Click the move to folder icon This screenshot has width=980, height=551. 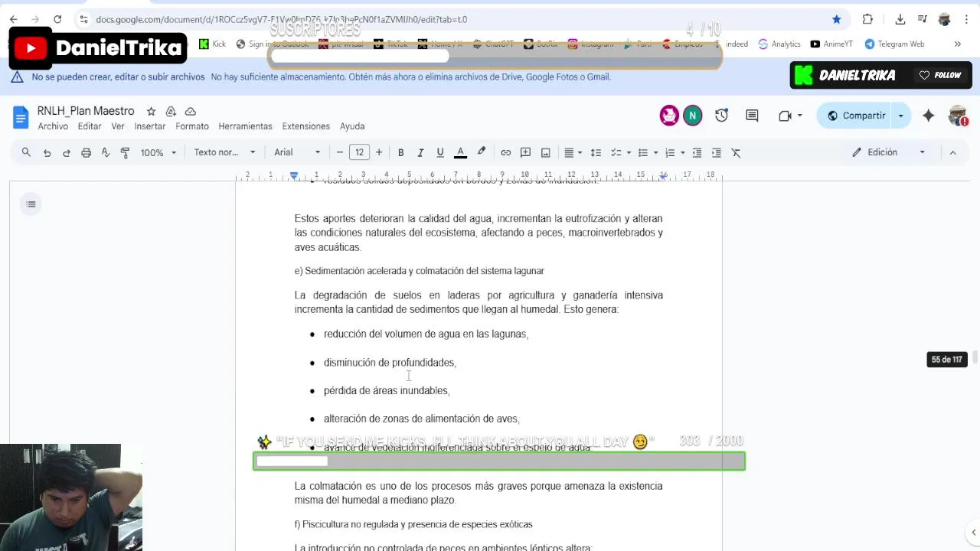pyautogui.click(x=171, y=112)
